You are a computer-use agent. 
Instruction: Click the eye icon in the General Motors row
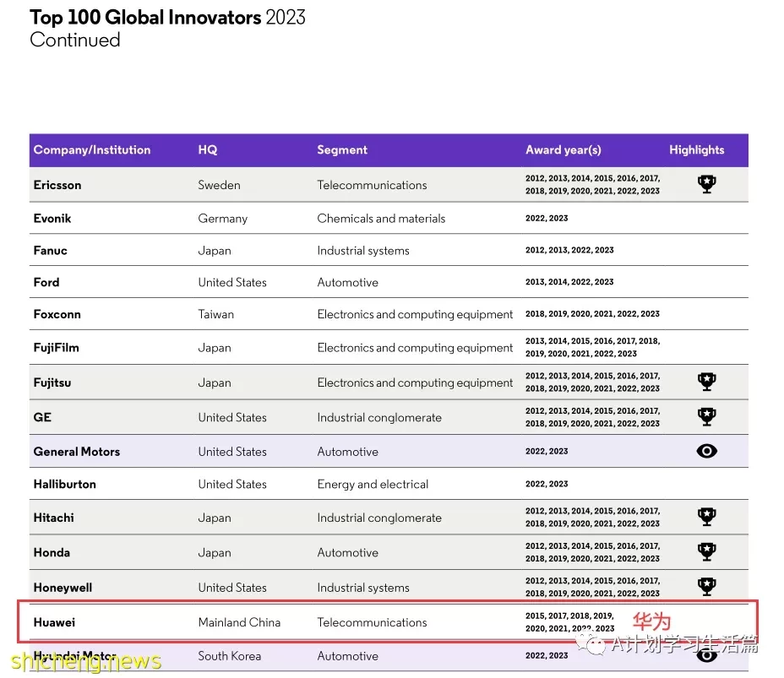point(706,451)
